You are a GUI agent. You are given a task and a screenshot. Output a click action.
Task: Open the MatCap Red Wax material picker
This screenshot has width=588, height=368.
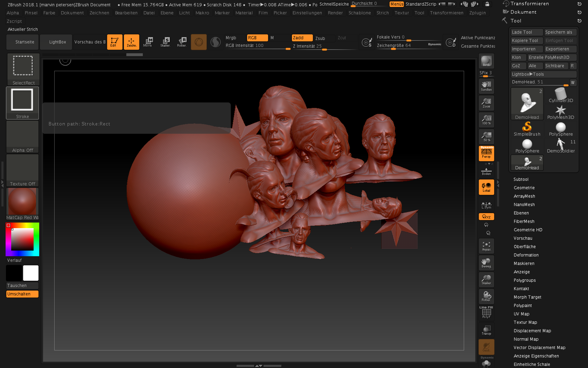22,204
